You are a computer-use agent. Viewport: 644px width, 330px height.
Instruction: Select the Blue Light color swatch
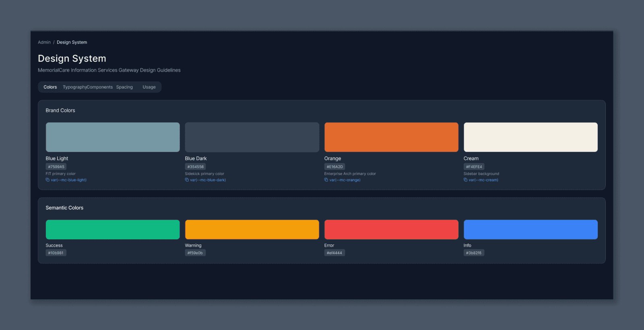point(113,137)
